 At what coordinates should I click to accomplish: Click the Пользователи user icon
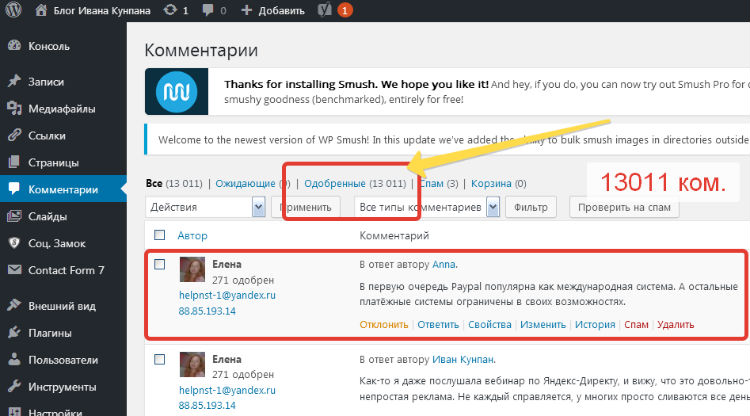tap(14, 359)
